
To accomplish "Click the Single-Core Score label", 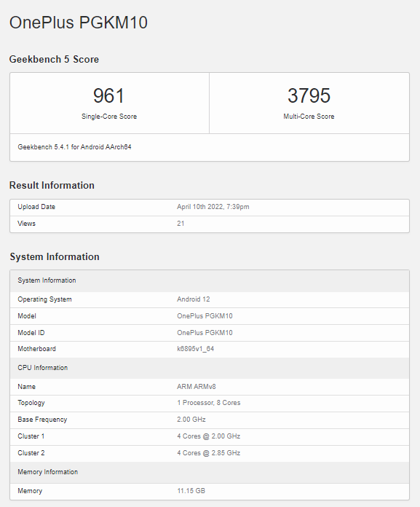I will (x=109, y=117).
